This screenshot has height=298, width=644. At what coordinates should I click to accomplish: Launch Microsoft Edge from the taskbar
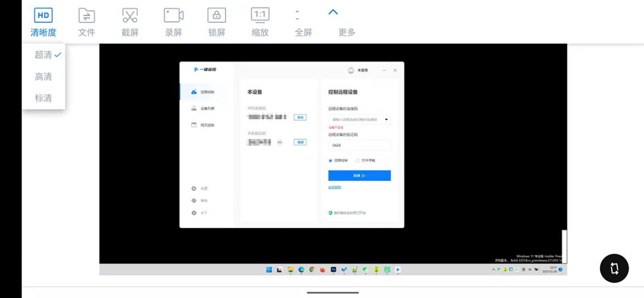tap(301, 269)
